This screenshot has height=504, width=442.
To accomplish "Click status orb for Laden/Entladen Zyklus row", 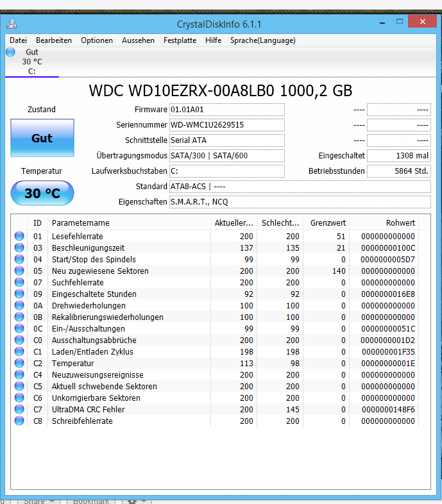I will point(19,351).
